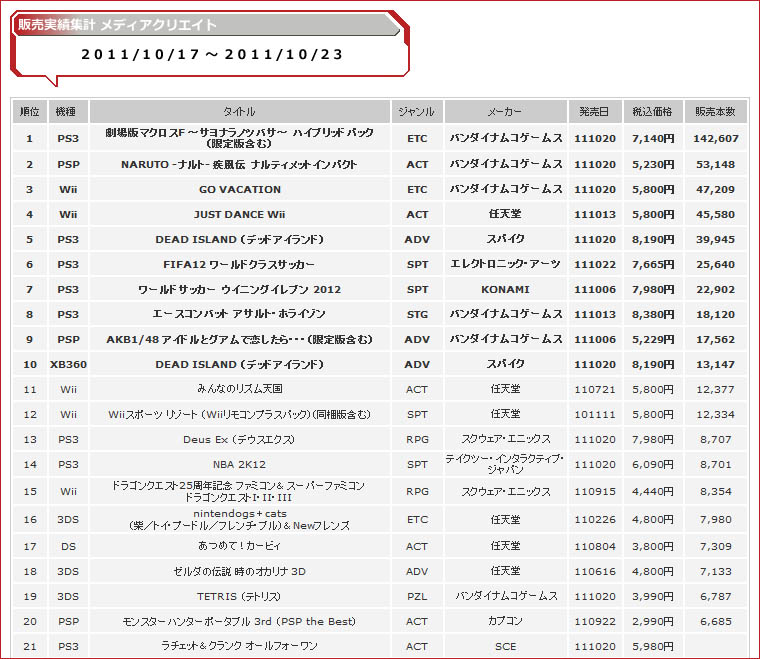Click the STG genre cell

tap(417, 314)
